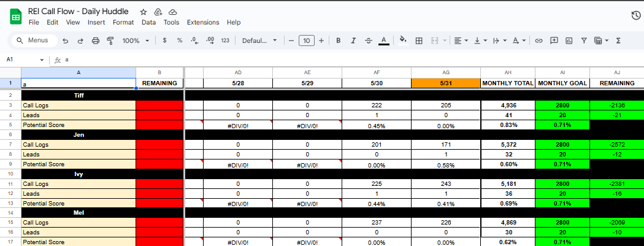
Task: Select the -2572 remaining cell
Action: tap(617, 145)
